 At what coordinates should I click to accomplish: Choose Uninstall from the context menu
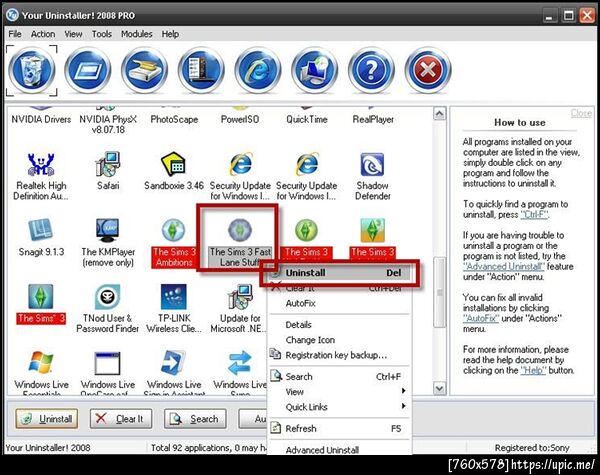pyautogui.click(x=339, y=273)
